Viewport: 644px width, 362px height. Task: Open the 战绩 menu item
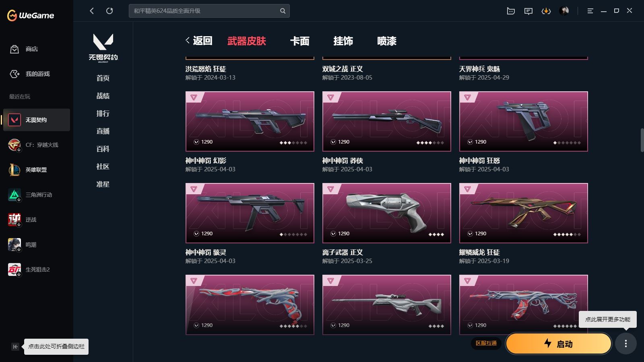[x=103, y=96]
